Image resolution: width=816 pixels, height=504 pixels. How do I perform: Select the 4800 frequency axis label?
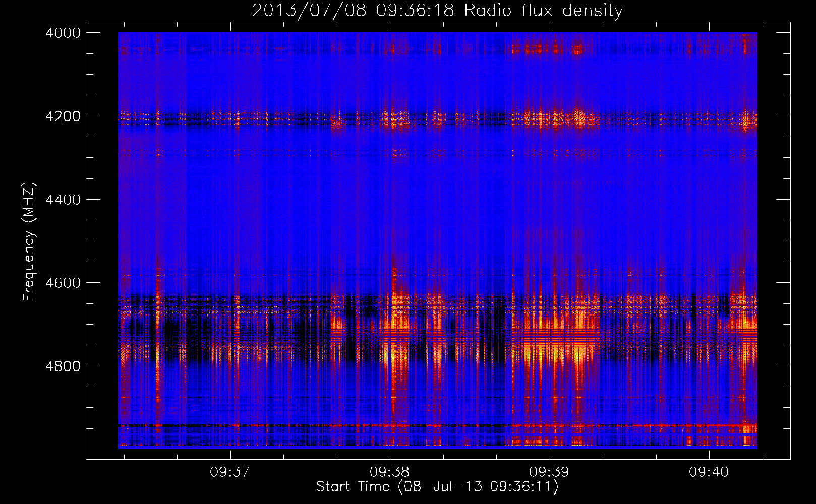[63, 366]
